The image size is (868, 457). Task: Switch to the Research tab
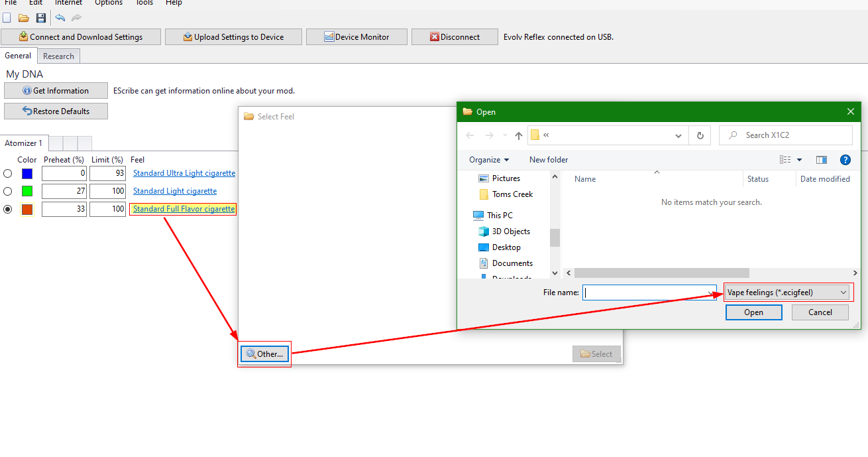pyautogui.click(x=58, y=56)
